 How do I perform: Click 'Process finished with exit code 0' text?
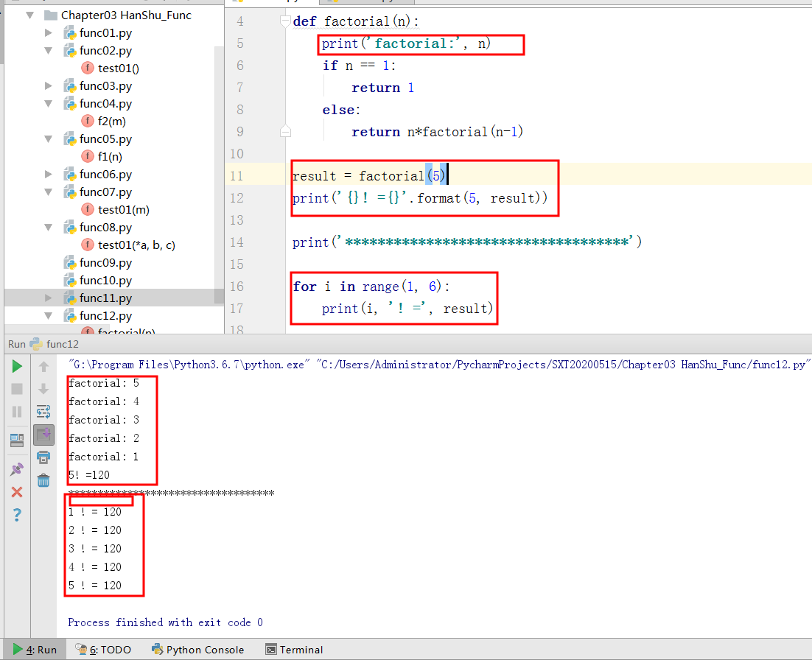coord(165,622)
